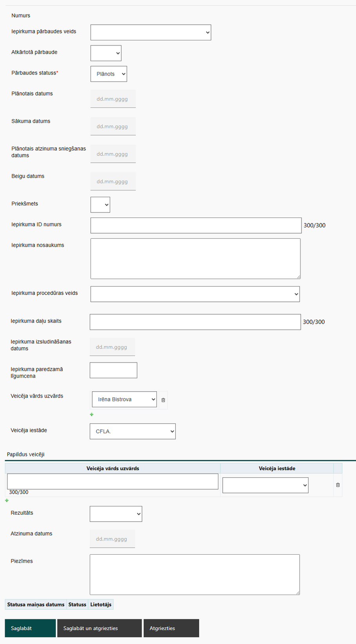The image size is (356, 644).
Task: Add an additional performer row with green plus below table
Action: pos(7,501)
